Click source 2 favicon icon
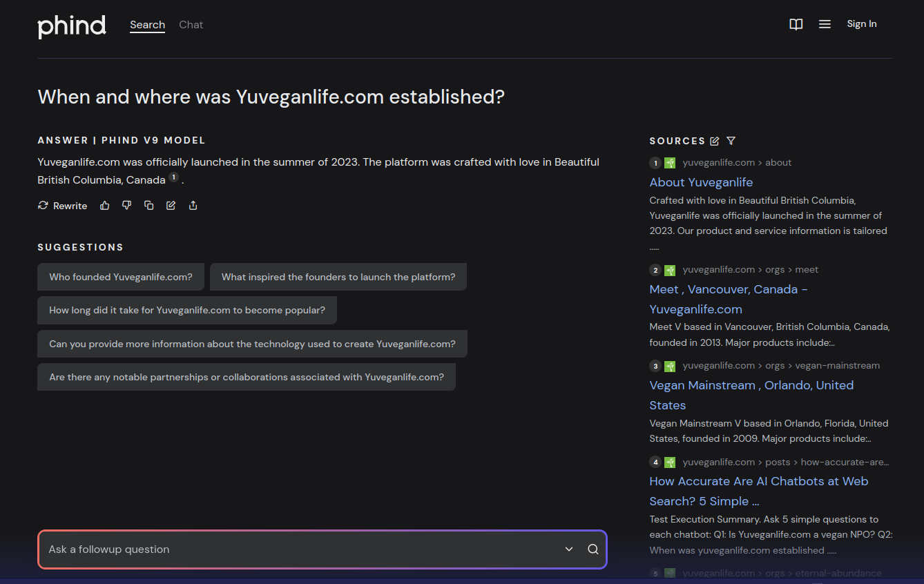924x584 pixels. click(670, 270)
